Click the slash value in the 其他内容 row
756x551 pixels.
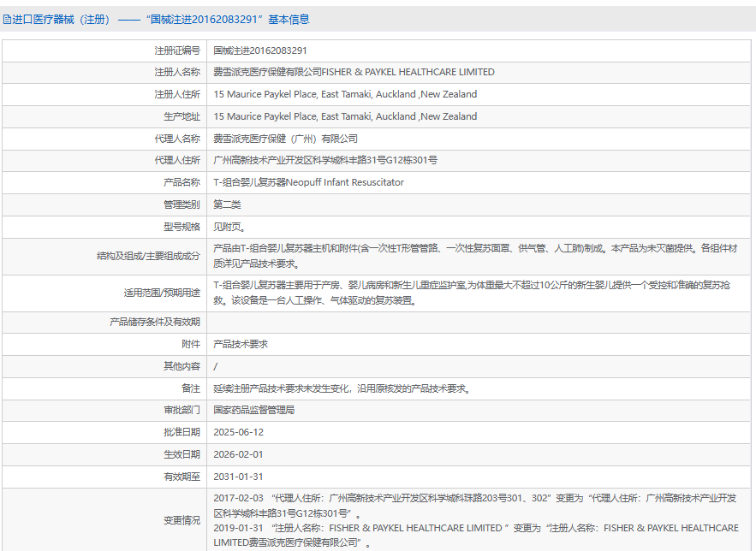(216, 366)
